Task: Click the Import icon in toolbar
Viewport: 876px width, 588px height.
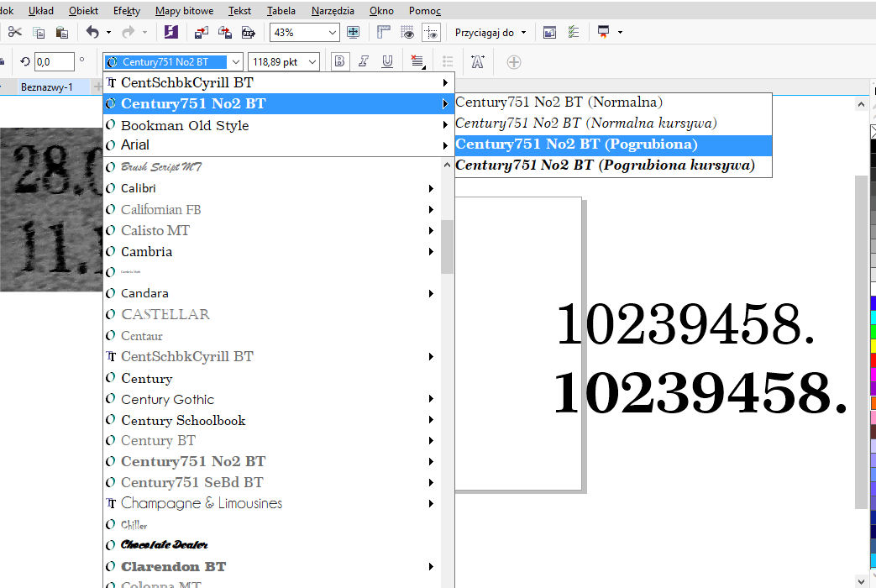Action: [x=202, y=33]
